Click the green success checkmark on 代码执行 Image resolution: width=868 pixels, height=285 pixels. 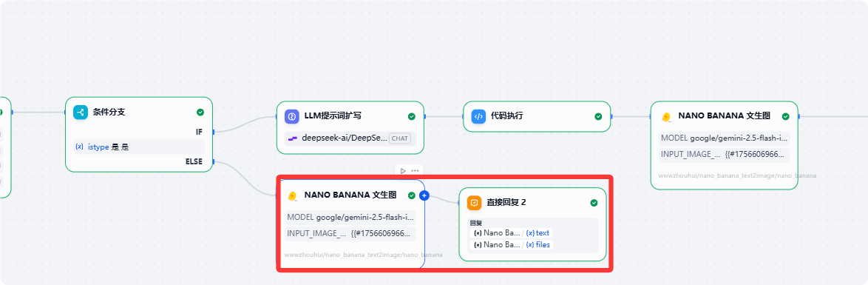[598, 116]
